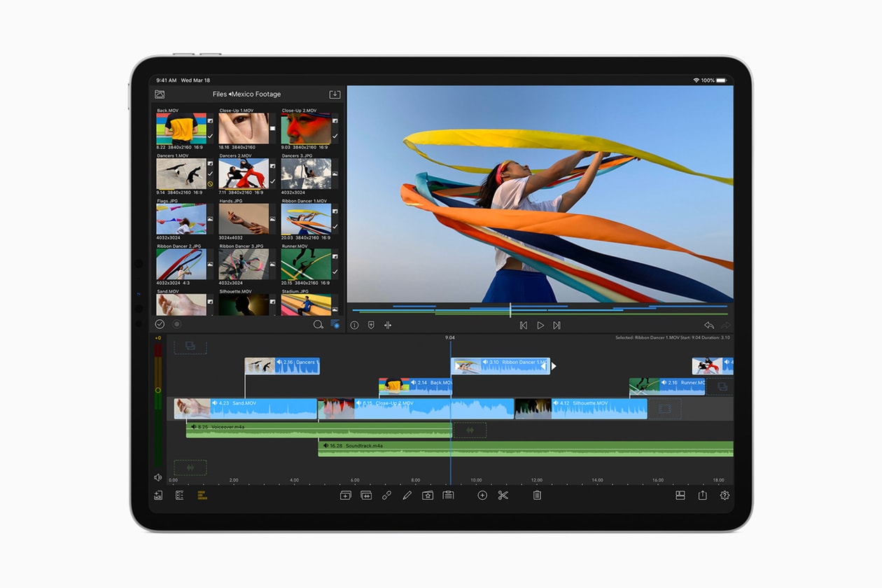Play the video preview
Viewport: 882px width, 588px height.
click(x=540, y=325)
